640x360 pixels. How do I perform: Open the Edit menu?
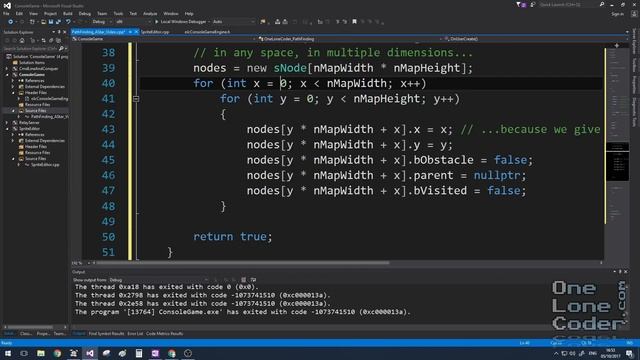click(19, 13)
